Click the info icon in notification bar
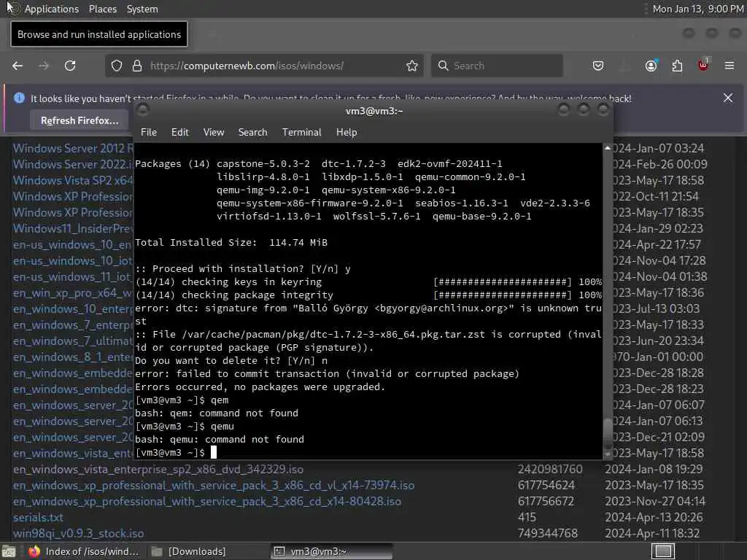This screenshot has height=560, width=747. (x=19, y=98)
